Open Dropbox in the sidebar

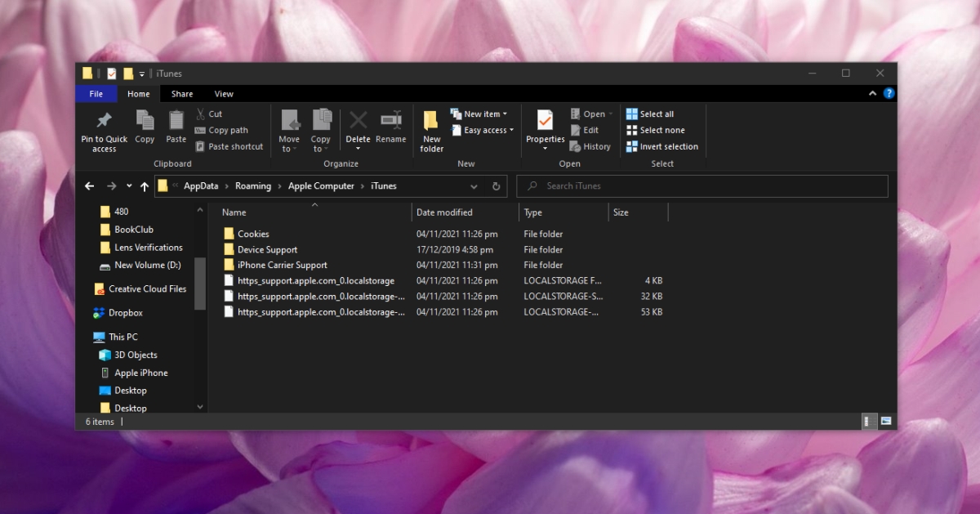(x=125, y=313)
